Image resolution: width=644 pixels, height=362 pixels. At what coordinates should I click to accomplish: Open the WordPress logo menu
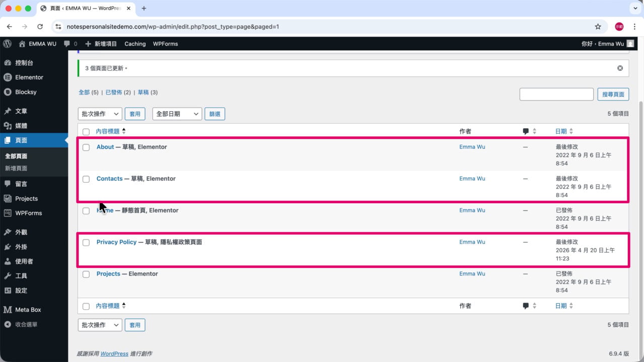tap(7, 44)
